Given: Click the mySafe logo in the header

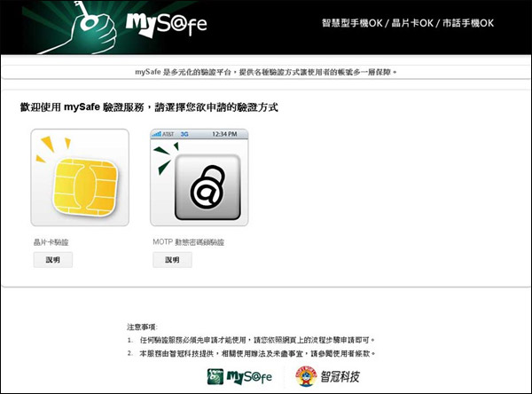Looking at the screenshot, I should tap(167, 23).
